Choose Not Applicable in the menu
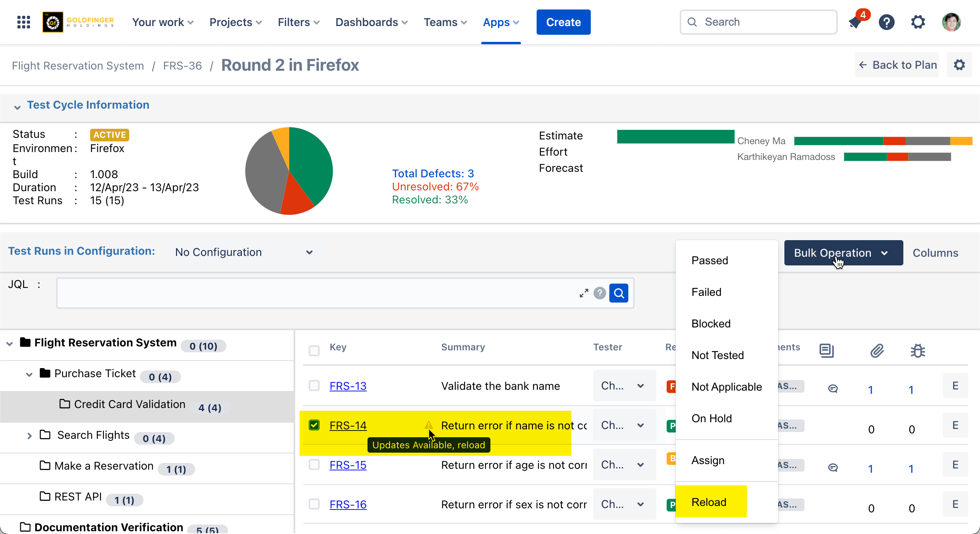 (726, 387)
